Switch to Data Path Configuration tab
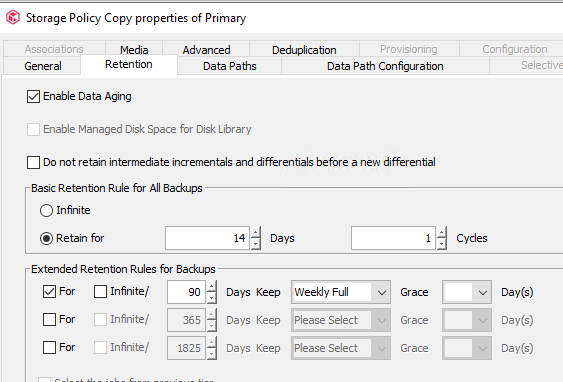Viewport: 563px width, 382px height. [385, 66]
